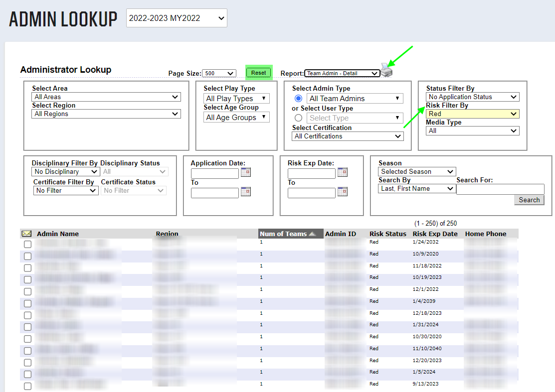The width and height of the screenshot is (555, 392).
Task: Select the User Type radio button
Action: [299, 118]
